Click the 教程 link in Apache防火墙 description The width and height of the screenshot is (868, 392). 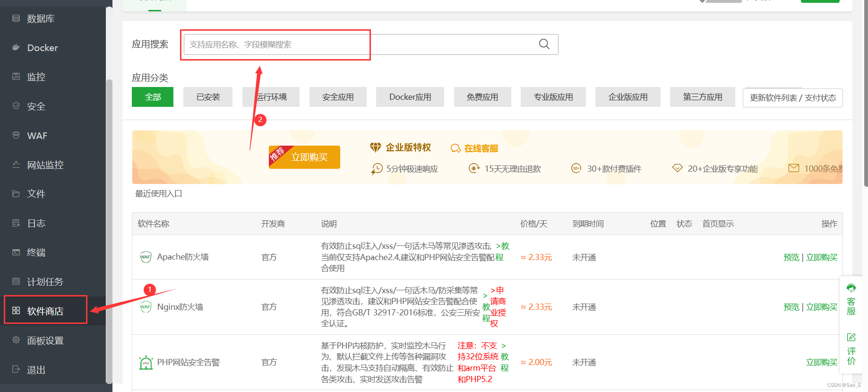502,251
